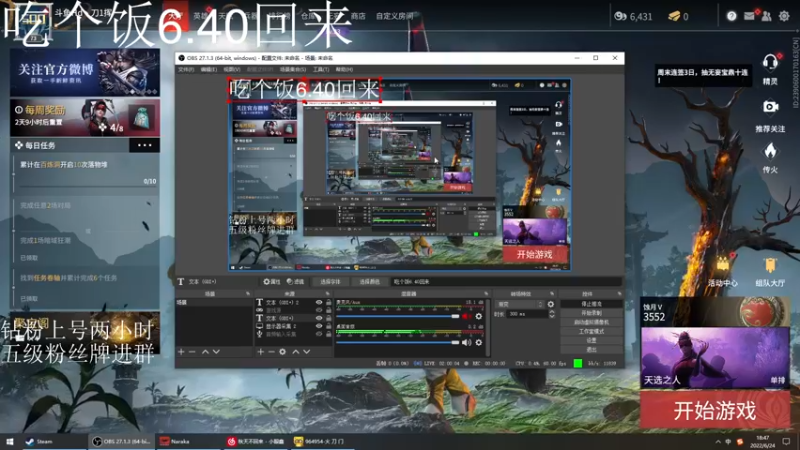Image resolution: width=800 pixels, height=450 pixels.
Task: Move selected scene up in list
Action: [205, 352]
